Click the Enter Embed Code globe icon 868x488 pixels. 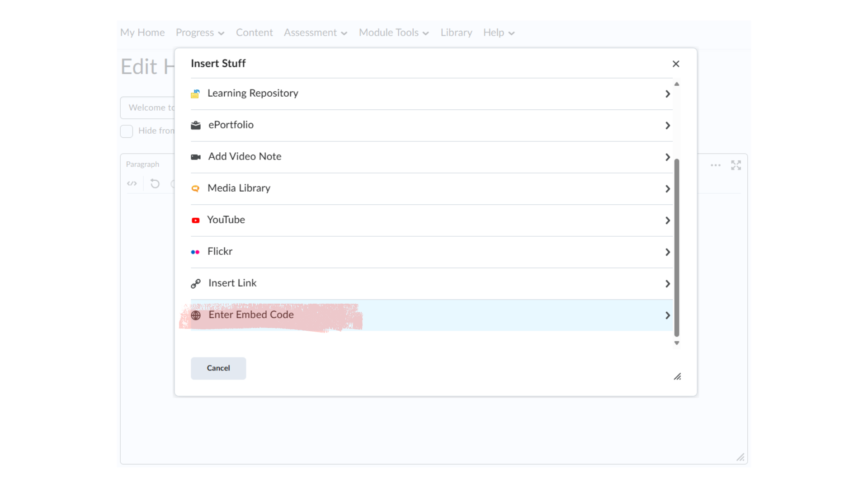click(x=196, y=315)
